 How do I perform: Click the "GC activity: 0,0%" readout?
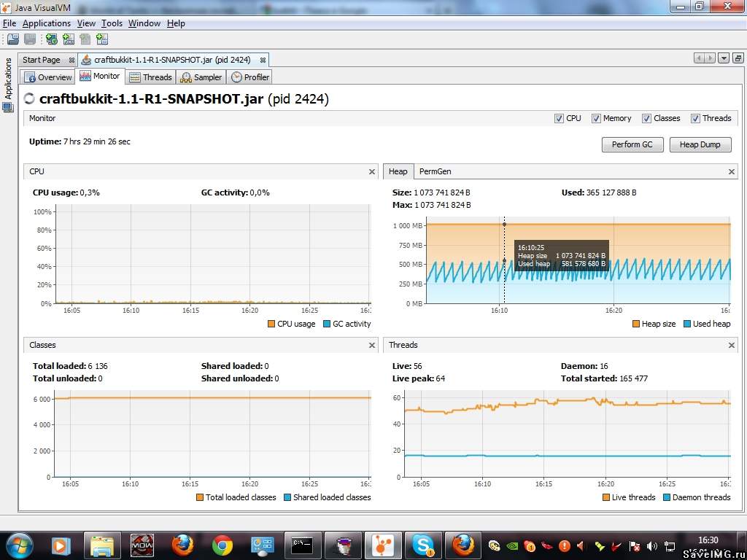click(236, 192)
